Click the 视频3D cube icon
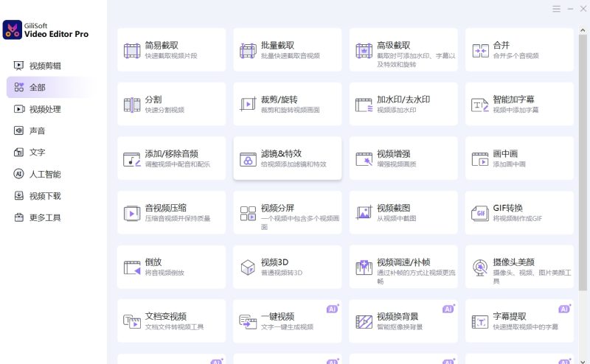Viewport: 590px width, 364px height. click(x=248, y=267)
